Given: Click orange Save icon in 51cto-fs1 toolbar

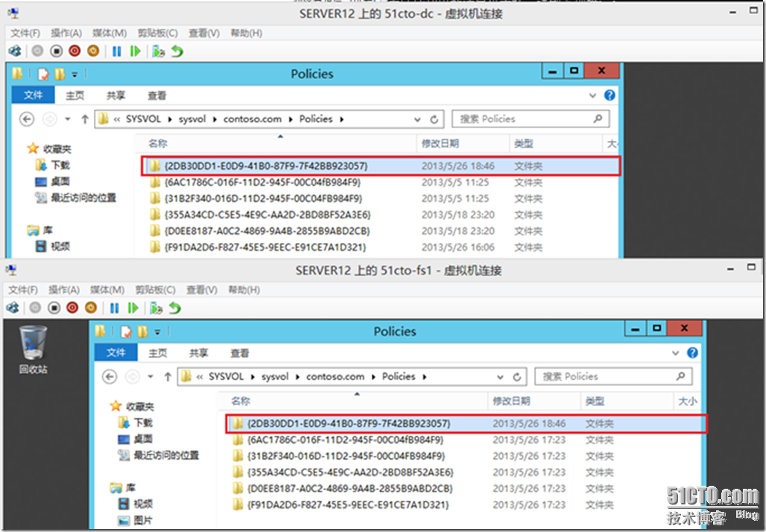Looking at the screenshot, I should 91,308.
